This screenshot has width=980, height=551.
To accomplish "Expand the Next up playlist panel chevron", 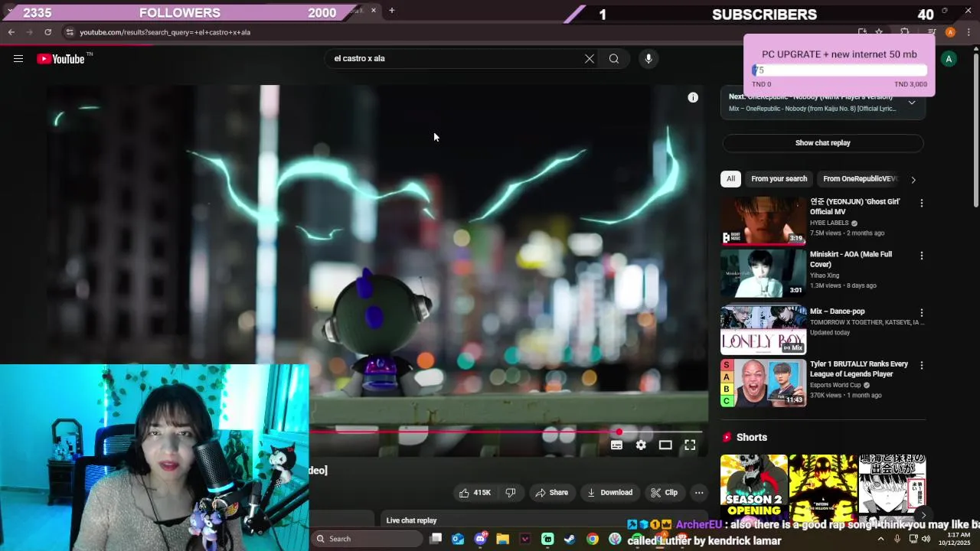I will [x=912, y=103].
